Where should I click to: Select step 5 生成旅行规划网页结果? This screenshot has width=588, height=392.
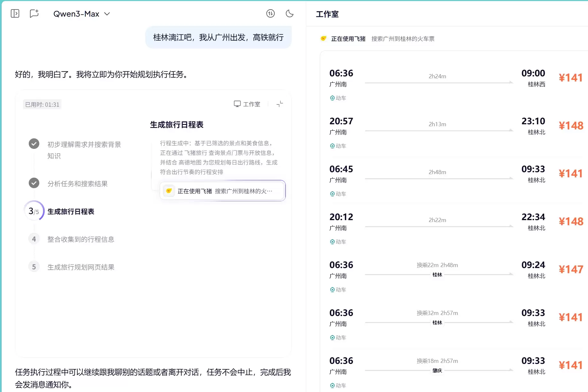pyautogui.click(x=80, y=267)
